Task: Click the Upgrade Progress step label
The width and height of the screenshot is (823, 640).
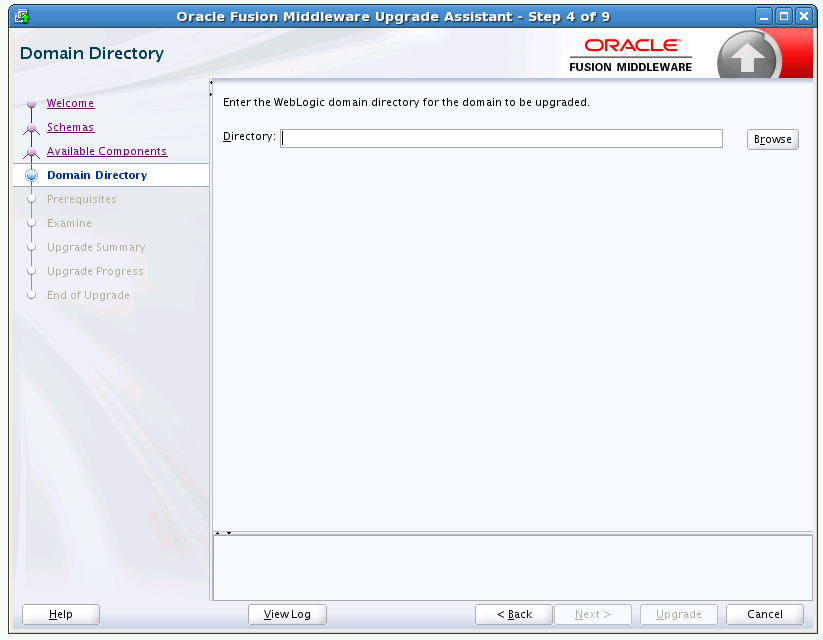Action: pyautogui.click(x=95, y=271)
